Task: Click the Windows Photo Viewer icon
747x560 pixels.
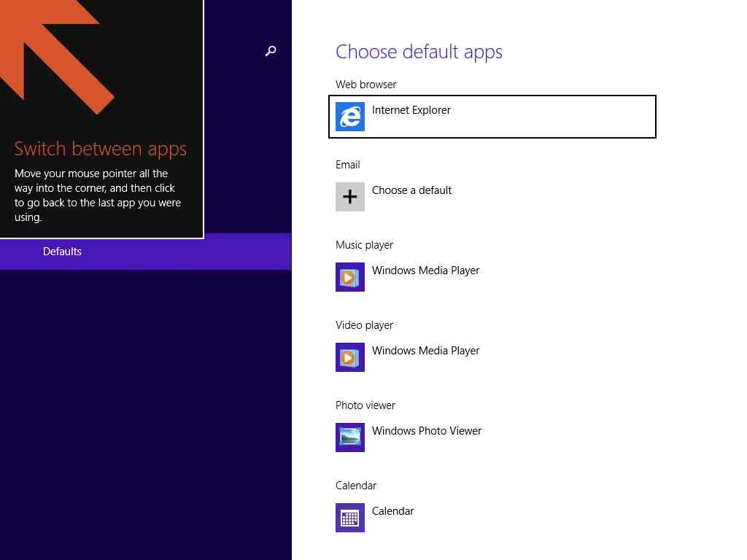Action: [350, 437]
